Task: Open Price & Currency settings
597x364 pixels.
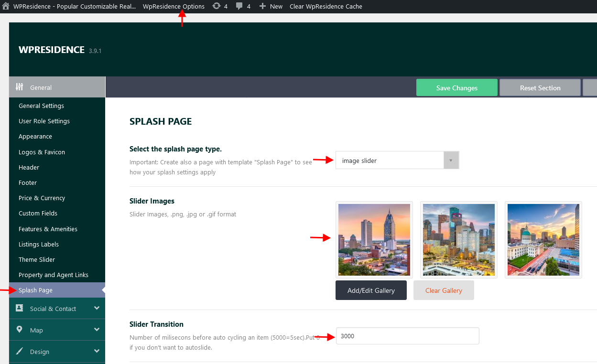Action: click(42, 198)
